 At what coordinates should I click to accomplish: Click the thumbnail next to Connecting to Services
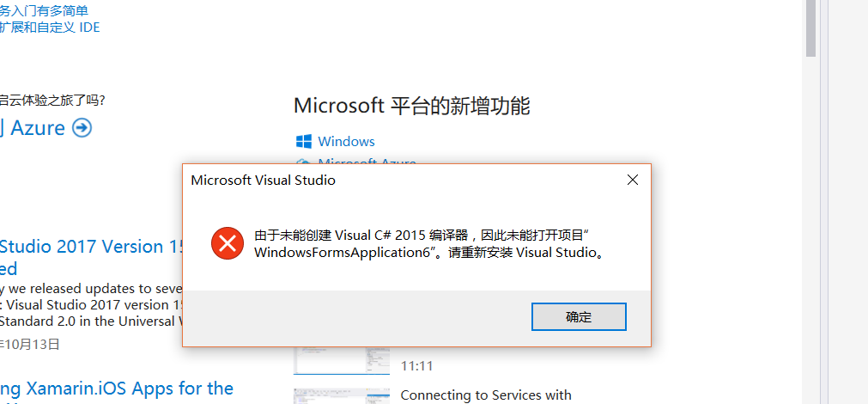coord(342,396)
